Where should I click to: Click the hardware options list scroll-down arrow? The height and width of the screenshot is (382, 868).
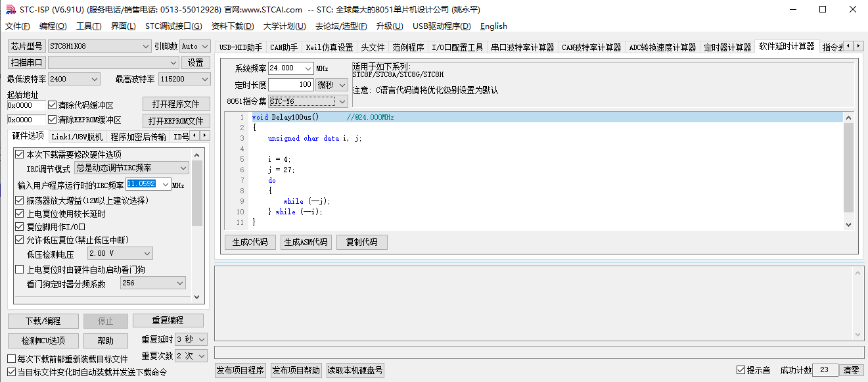pos(197,297)
